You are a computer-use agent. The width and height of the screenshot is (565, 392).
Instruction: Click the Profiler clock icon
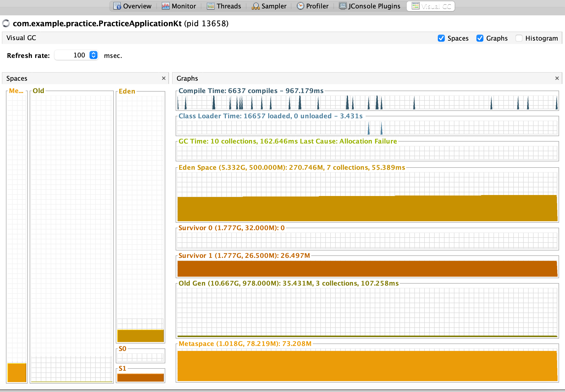click(x=300, y=6)
